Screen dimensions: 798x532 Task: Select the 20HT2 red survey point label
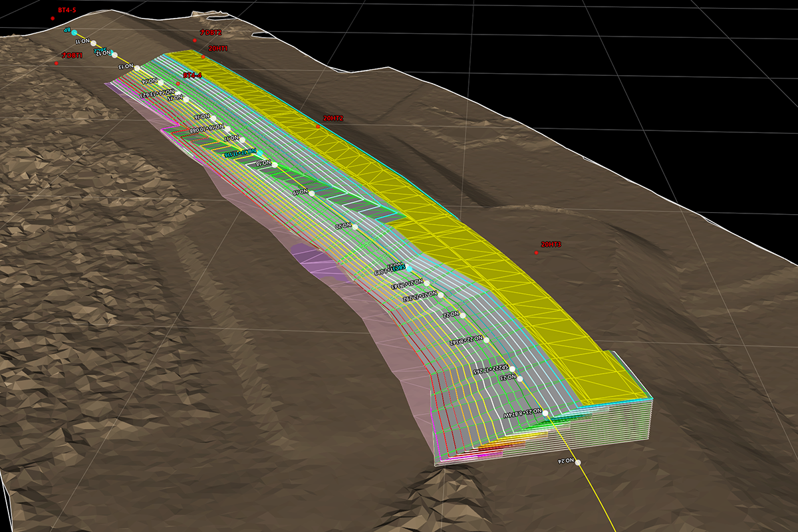[x=333, y=118]
